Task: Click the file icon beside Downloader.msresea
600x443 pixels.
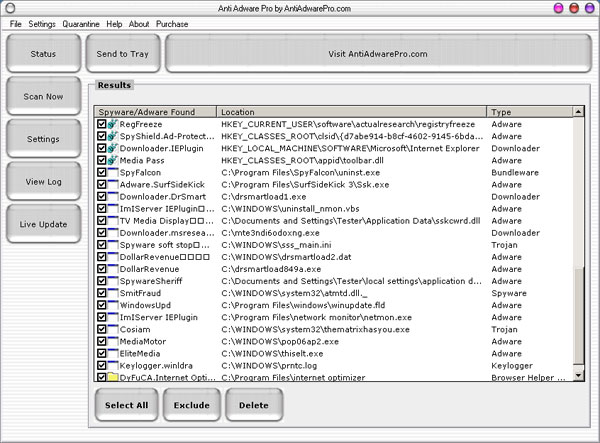Action: [x=112, y=233]
